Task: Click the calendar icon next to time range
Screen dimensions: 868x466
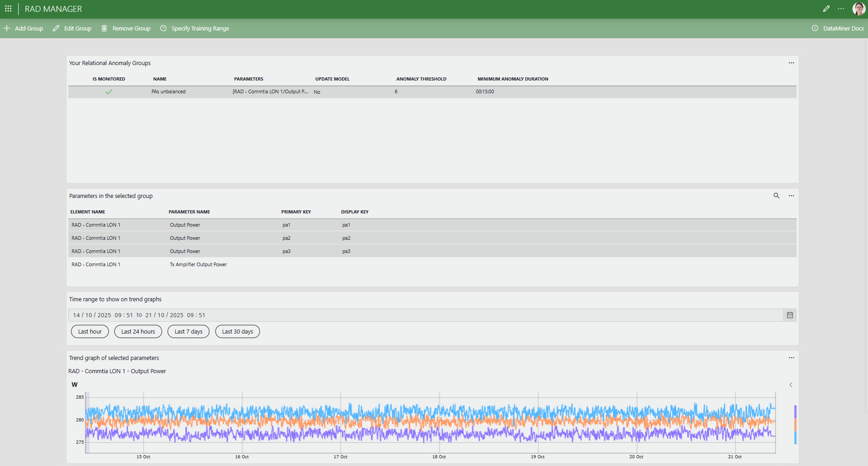Action: pos(789,315)
